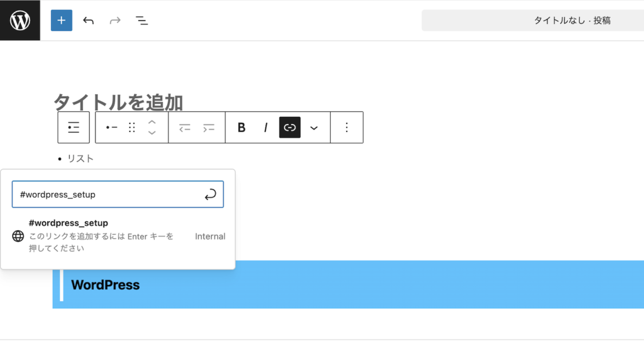
Task: Click the タイトルを追加 title field
Action: pyautogui.click(x=118, y=102)
